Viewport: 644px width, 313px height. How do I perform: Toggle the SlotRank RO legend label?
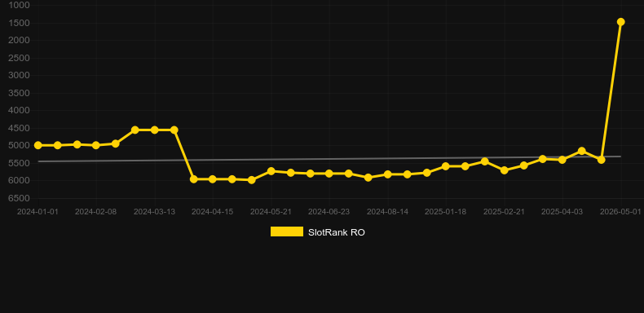(x=337, y=232)
